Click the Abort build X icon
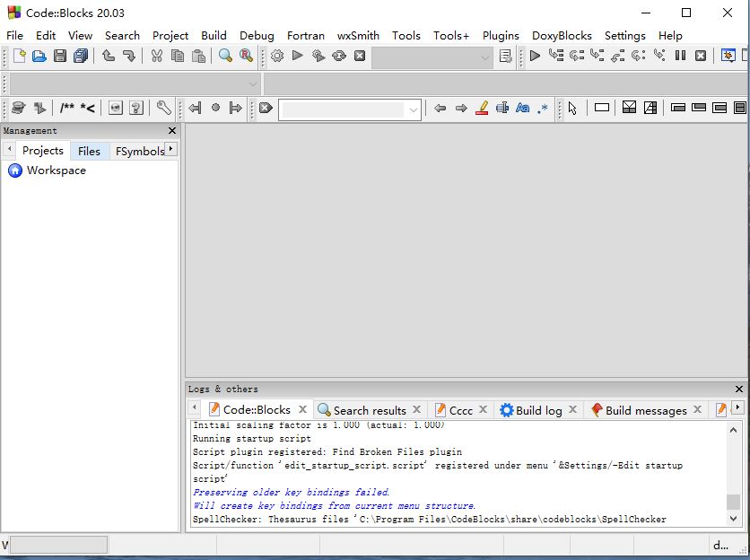The image size is (750, 560). [360, 56]
